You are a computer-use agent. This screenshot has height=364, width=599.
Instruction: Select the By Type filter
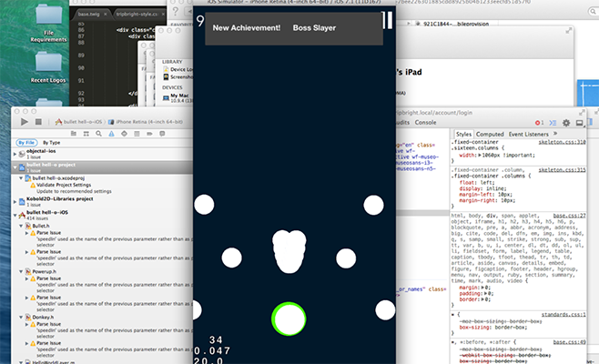point(51,143)
